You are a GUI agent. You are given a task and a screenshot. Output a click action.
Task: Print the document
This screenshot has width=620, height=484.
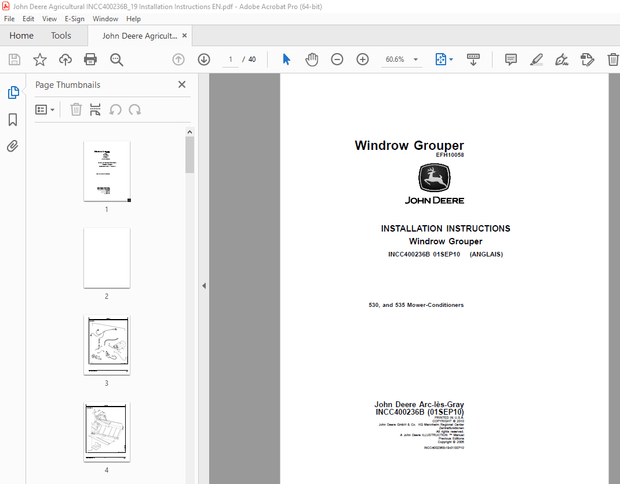[91, 60]
